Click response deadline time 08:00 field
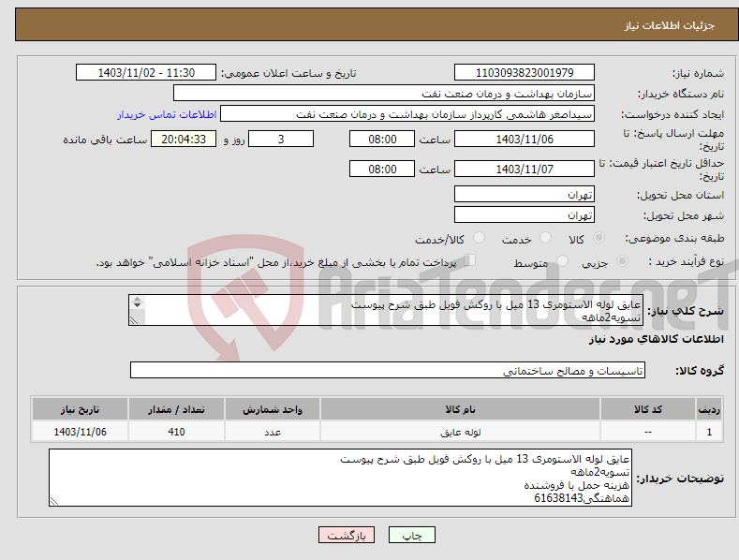The image size is (739, 560). click(382, 139)
